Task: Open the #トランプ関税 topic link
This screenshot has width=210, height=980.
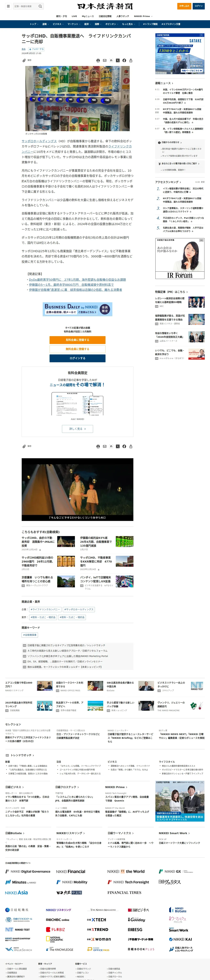Action: point(150,24)
